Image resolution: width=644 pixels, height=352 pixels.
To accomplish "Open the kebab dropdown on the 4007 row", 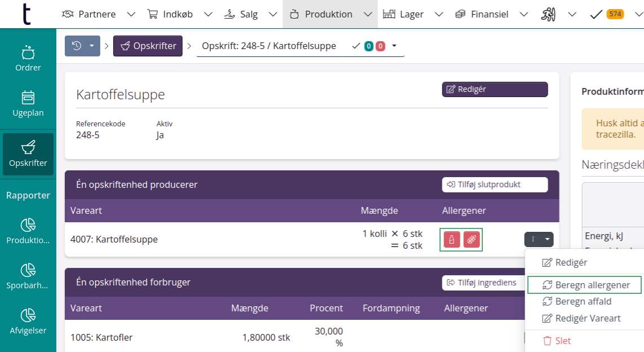I will click(539, 239).
